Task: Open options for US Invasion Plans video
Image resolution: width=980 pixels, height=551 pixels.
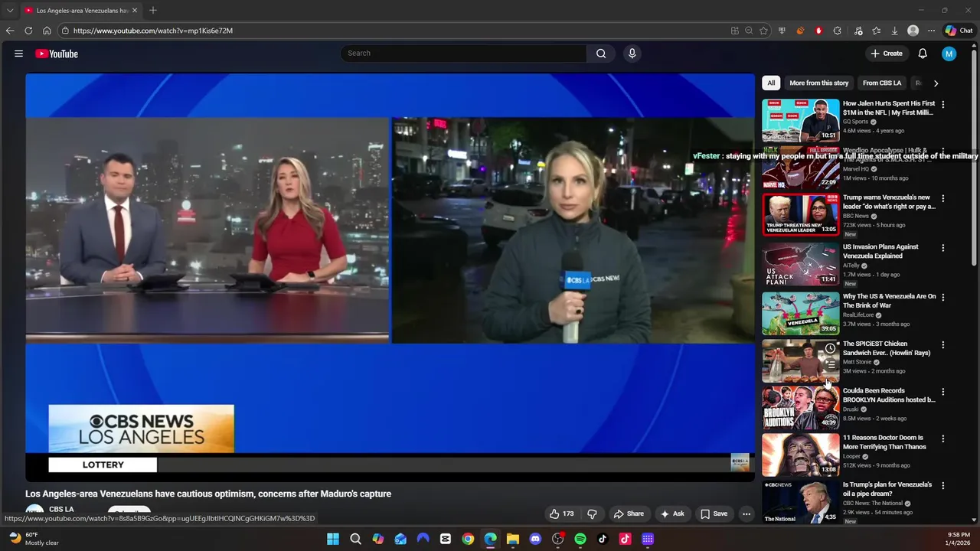Action: point(942,248)
